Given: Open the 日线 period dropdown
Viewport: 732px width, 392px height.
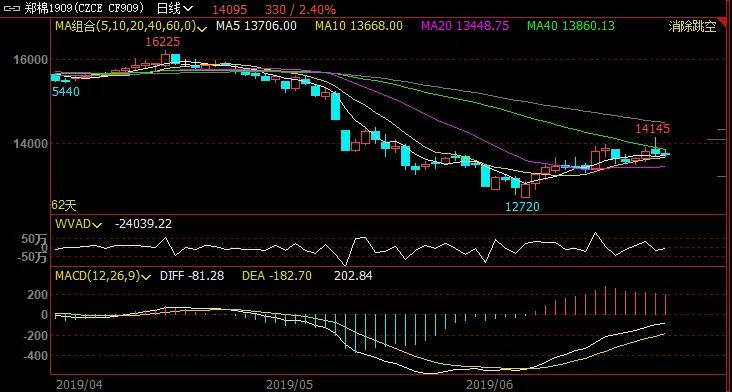Looking at the screenshot, I should tap(175, 8).
